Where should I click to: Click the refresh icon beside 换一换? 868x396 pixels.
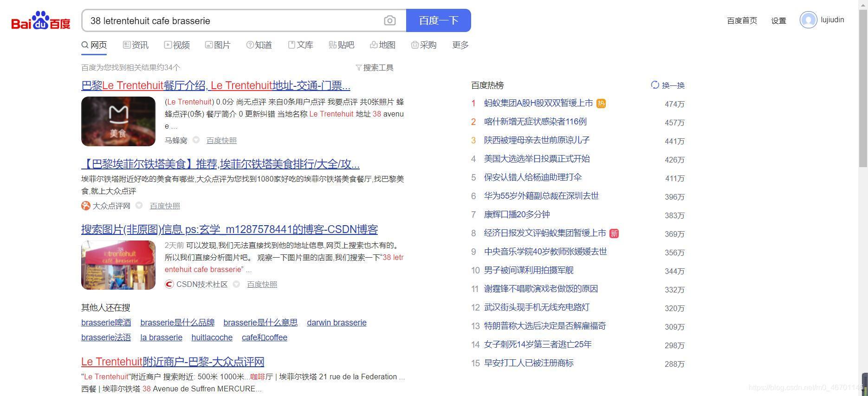click(x=655, y=85)
